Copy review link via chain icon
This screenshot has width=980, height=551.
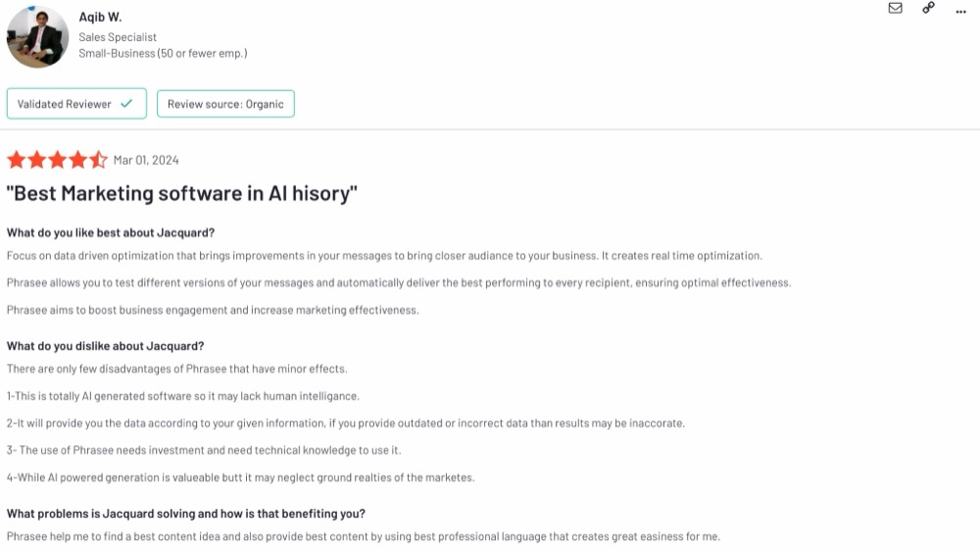click(x=929, y=8)
